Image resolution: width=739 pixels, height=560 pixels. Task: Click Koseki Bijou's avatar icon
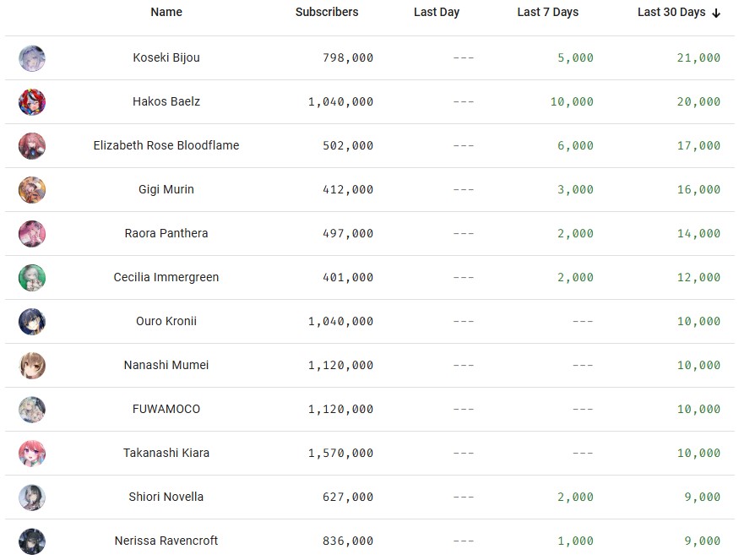coord(32,58)
